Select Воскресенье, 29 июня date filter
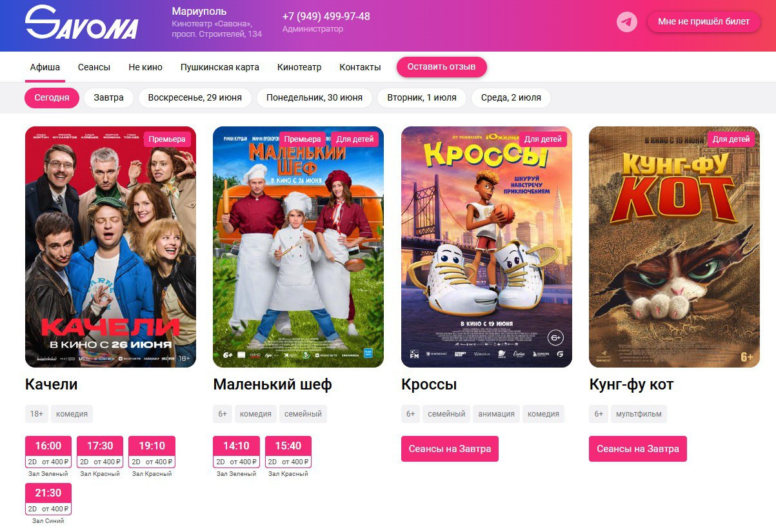This screenshot has height=532, width=776. point(195,98)
